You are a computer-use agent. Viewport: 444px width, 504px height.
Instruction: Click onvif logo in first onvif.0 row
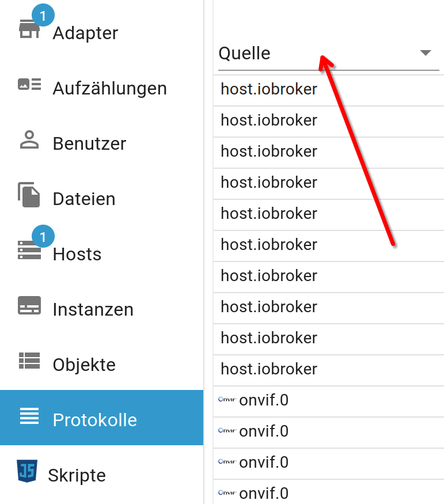tap(227, 399)
